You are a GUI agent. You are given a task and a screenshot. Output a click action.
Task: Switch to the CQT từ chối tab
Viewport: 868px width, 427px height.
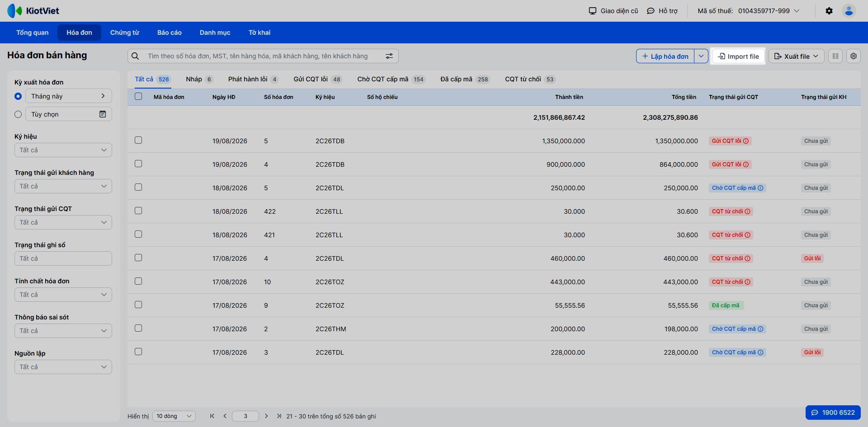[530, 79]
